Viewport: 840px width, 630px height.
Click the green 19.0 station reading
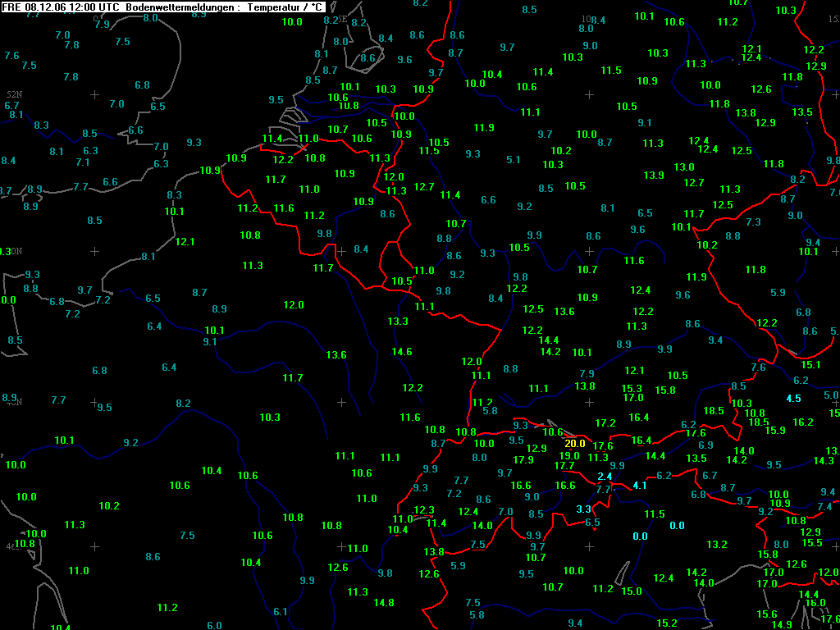(569, 456)
